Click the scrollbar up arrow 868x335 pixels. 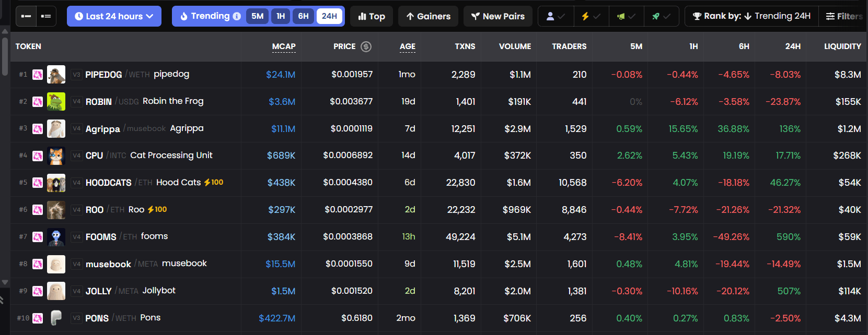(x=5, y=31)
